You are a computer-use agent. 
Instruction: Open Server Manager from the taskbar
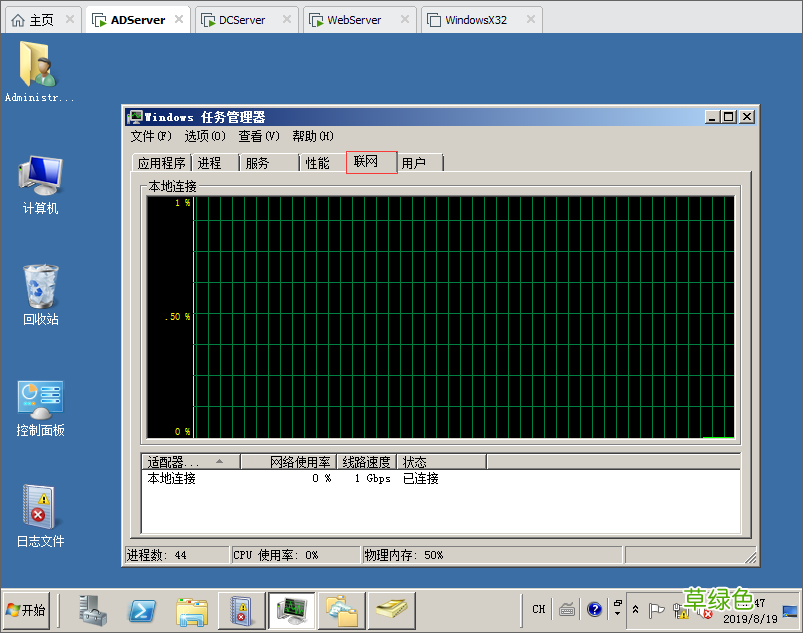(94, 611)
